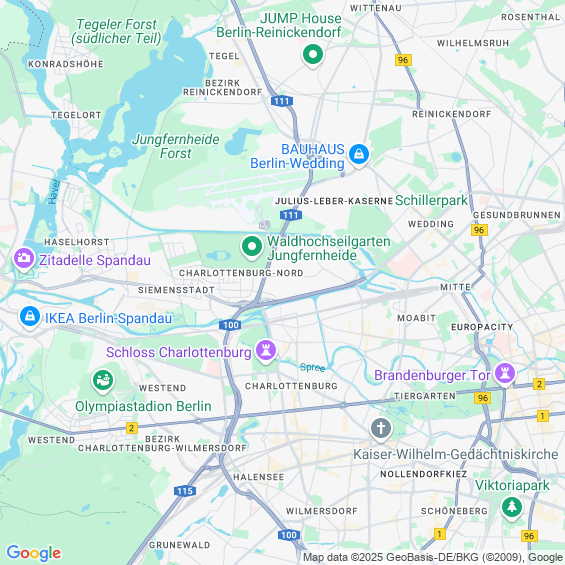Click the JUMP House Berlin-Reinickendorf green pin
Viewport: 565px width, 565px height.
[x=313, y=55]
